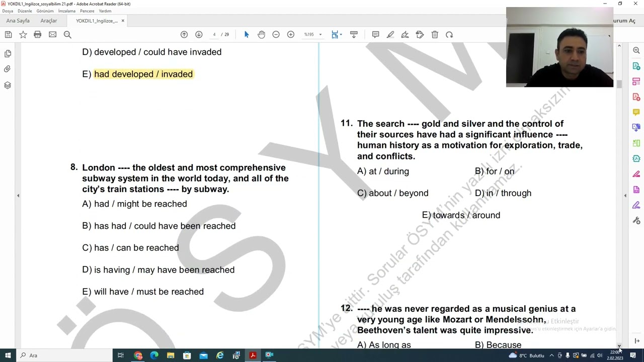The width and height of the screenshot is (644, 362).
Task: Add a sticky note comment
Action: (x=375, y=35)
